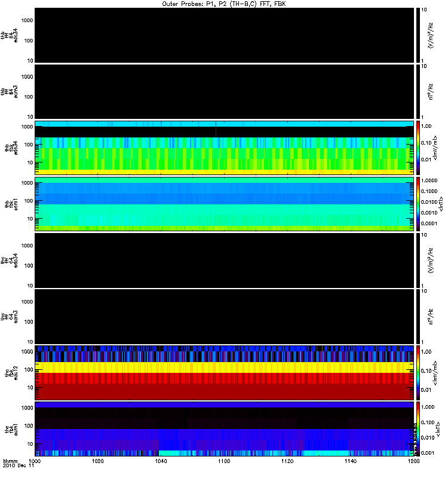
Task: Select the 0.010 value on thc scm1 color scale
Action: pyautogui.click(x=428, y=438)
